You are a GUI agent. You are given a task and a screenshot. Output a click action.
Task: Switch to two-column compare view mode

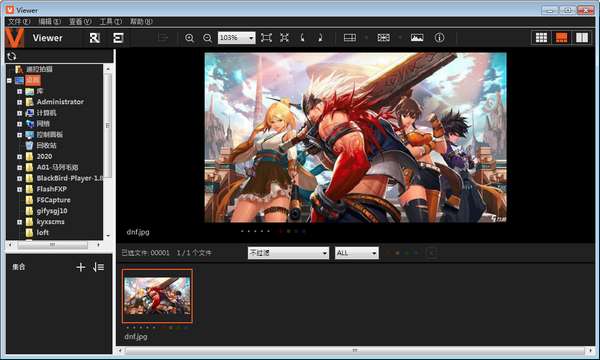(x=582, y=37)
